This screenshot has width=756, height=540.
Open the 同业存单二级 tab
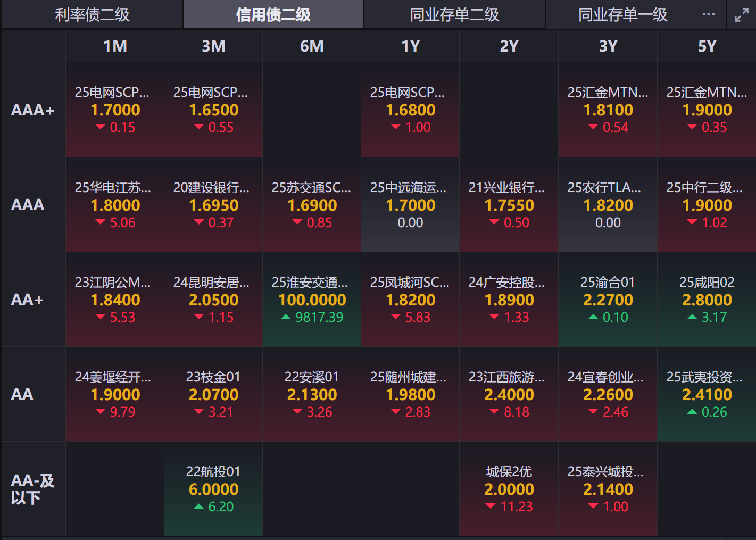(454, 14)
